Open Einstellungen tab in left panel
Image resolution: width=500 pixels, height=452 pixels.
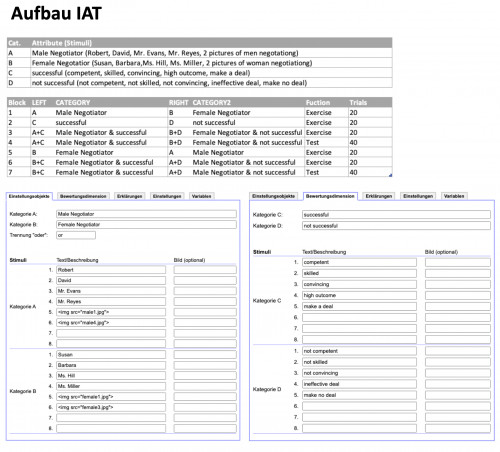167,196
